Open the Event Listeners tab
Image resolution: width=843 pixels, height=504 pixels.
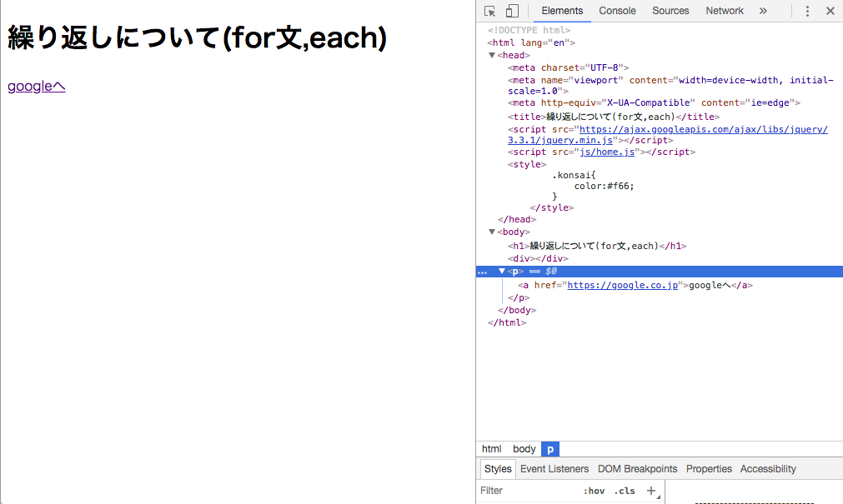(554, 469)
